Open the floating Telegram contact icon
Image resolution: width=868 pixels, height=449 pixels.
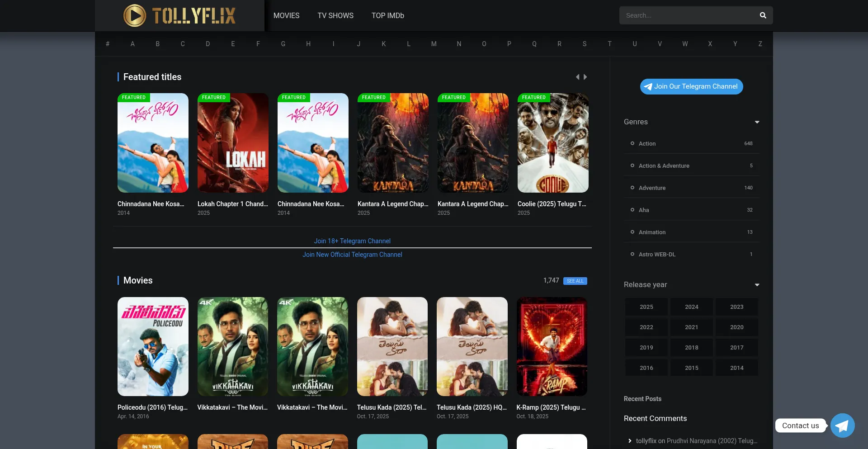842,425
